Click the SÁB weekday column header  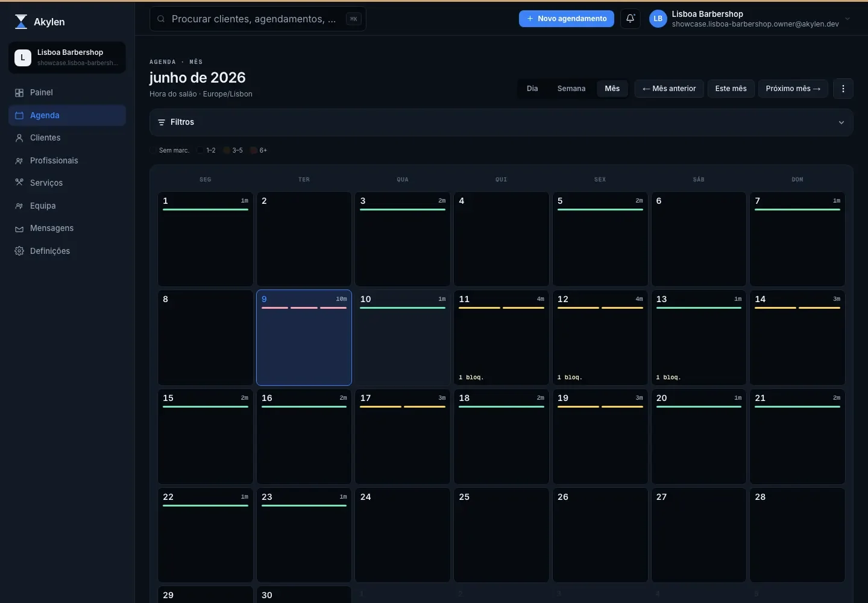699,180
